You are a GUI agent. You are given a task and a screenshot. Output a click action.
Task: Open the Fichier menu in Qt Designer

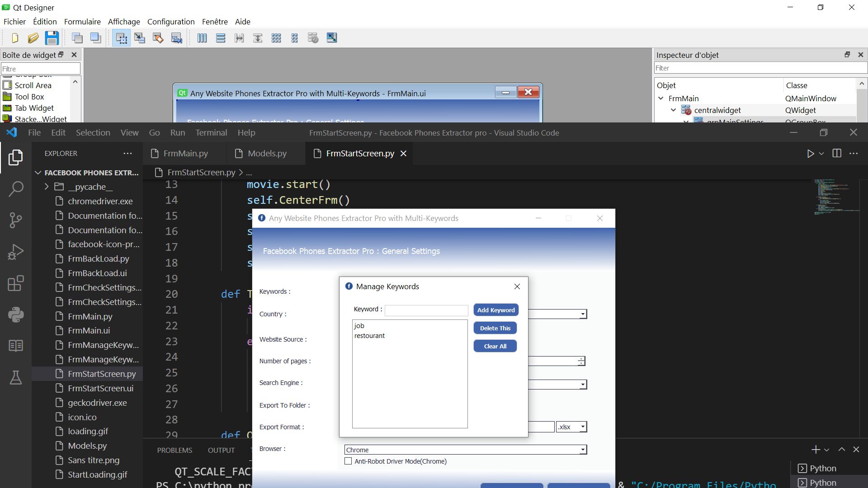click(x=14, y=22)
